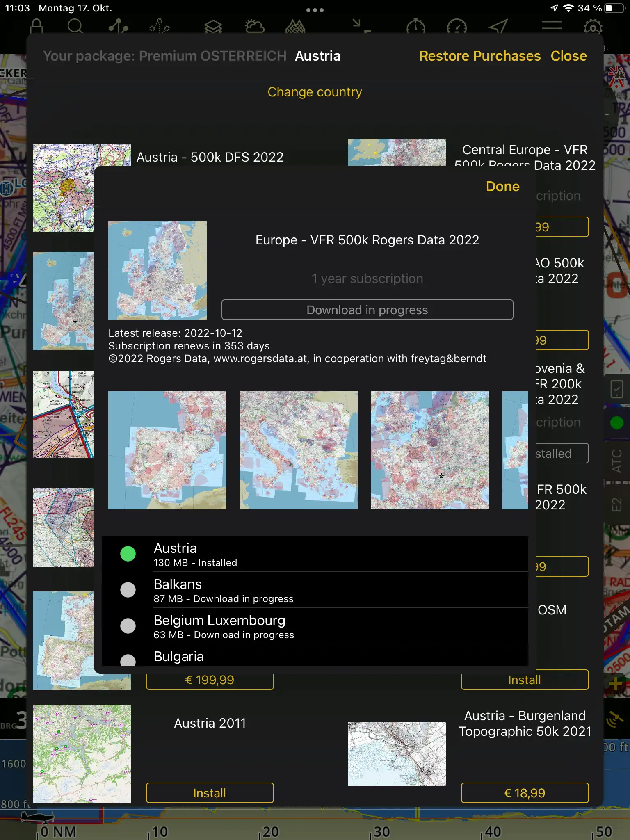630x840 pixels.
Task: Tap the checklist icon on the right sidebar
Action: pos(616,389)
